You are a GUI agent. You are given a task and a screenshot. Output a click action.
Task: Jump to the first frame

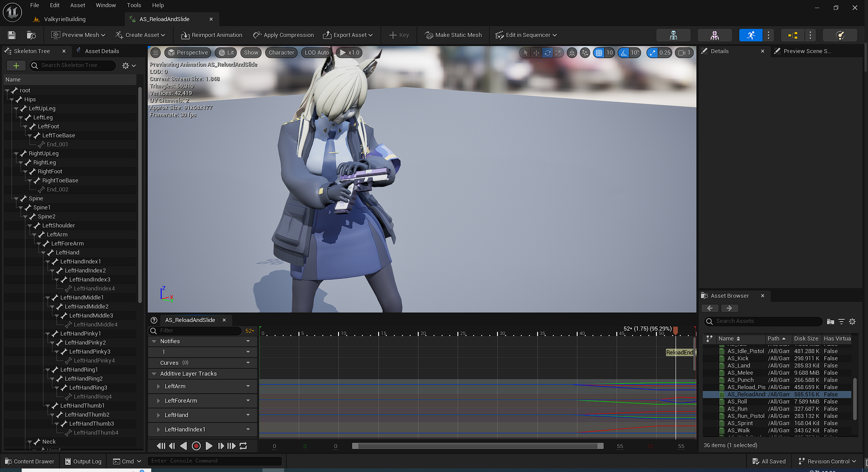coord(161,446)
